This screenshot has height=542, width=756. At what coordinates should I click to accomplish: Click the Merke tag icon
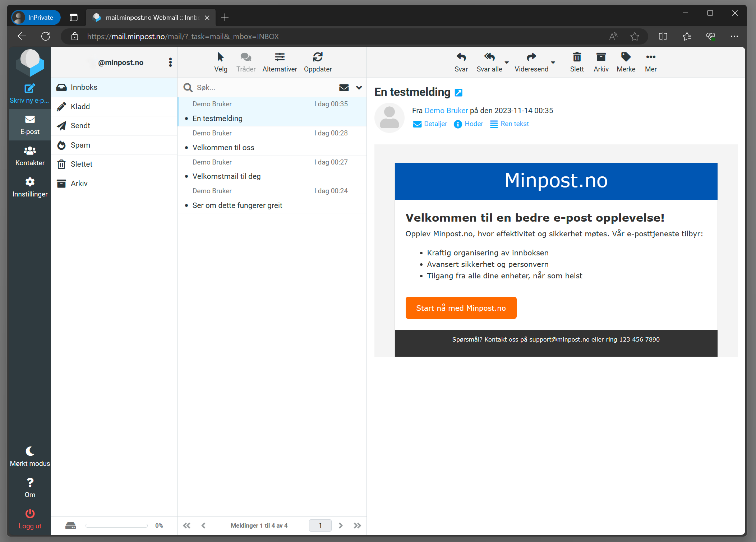tap(626, 57)
